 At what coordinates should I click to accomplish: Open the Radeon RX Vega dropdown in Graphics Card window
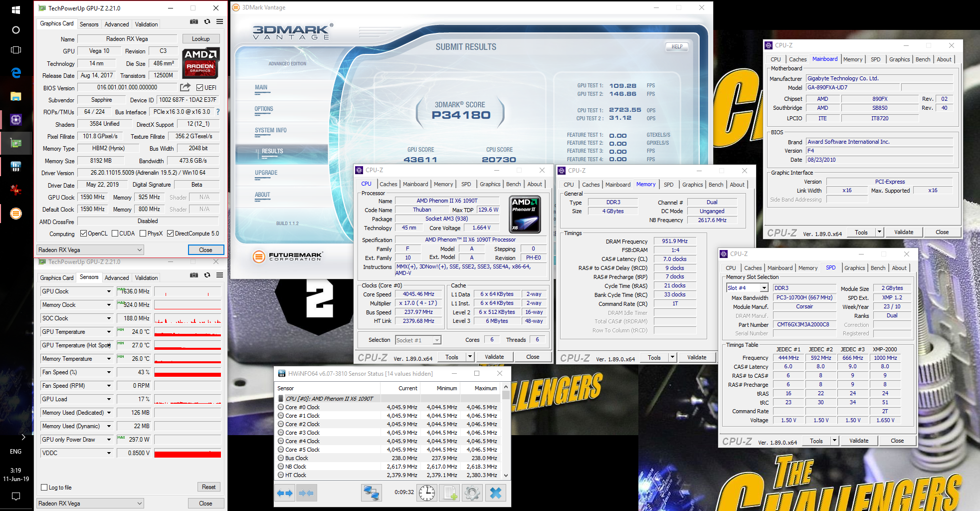click(90, 250)
